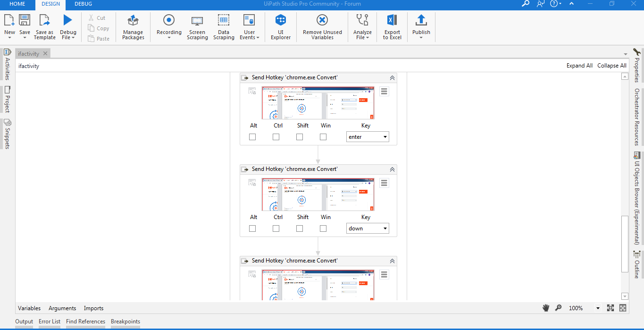Open the Properties side panel
The height and width of the screenshot is (330, 644).
click(636, 65)
